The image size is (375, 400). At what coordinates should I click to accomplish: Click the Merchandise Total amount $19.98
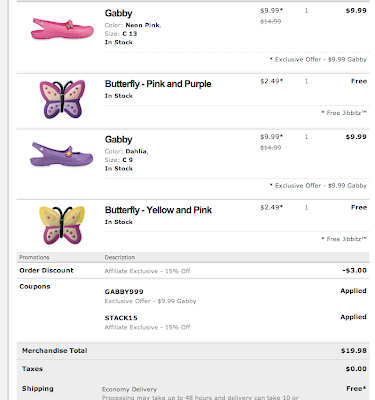click(354, 351)
